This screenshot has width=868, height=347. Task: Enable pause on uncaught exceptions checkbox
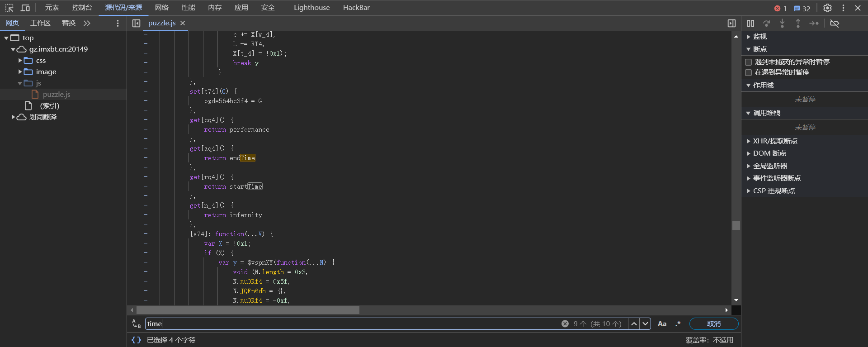coord(749,62)
